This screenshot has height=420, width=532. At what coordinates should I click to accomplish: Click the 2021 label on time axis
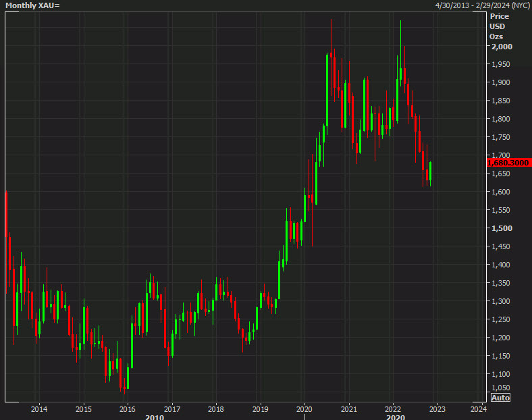click(x=349, y=409)
